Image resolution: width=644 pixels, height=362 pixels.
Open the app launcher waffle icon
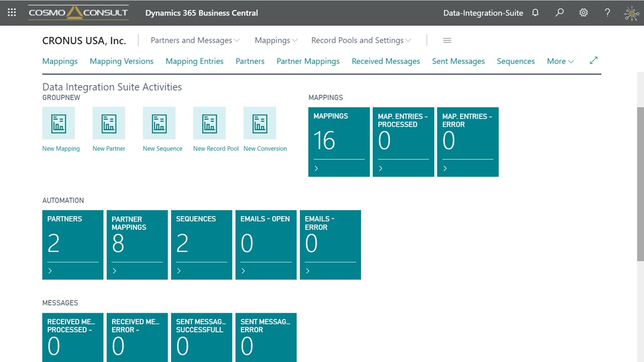click(x=12, y=13)
